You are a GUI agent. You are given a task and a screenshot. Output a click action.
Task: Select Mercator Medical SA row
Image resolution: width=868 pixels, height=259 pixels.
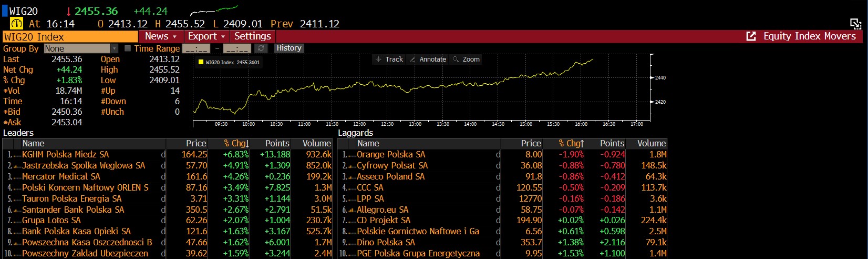coord(168,177)
